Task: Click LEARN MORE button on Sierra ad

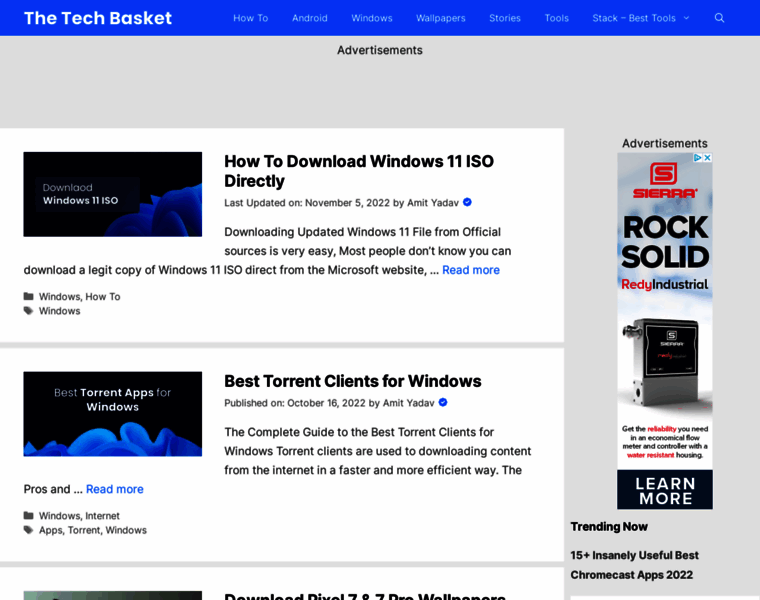Action: (x=665, y=490)
